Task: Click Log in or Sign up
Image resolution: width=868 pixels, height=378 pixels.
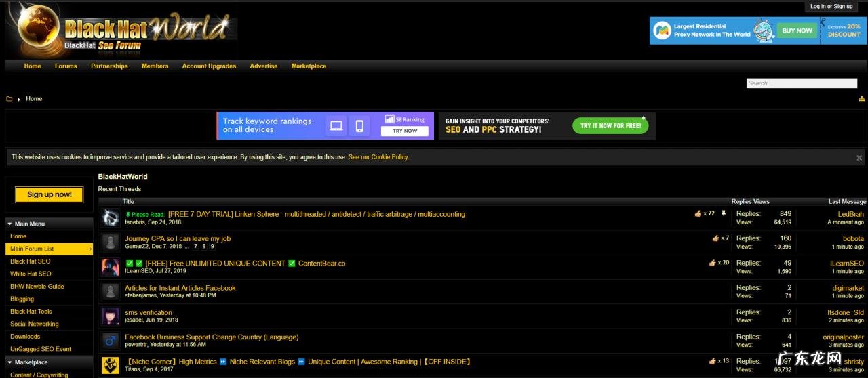Action: [831, 7]
